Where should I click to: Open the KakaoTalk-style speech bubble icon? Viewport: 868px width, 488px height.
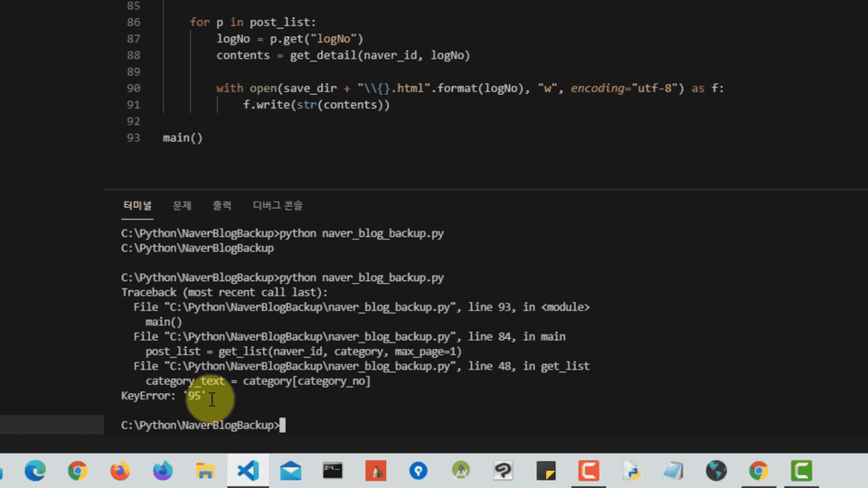(504, 470)
